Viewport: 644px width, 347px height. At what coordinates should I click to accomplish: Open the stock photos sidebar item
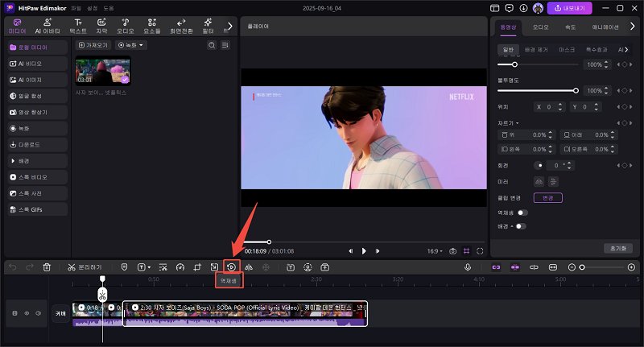pyautogui.click(x=37, y=193)
